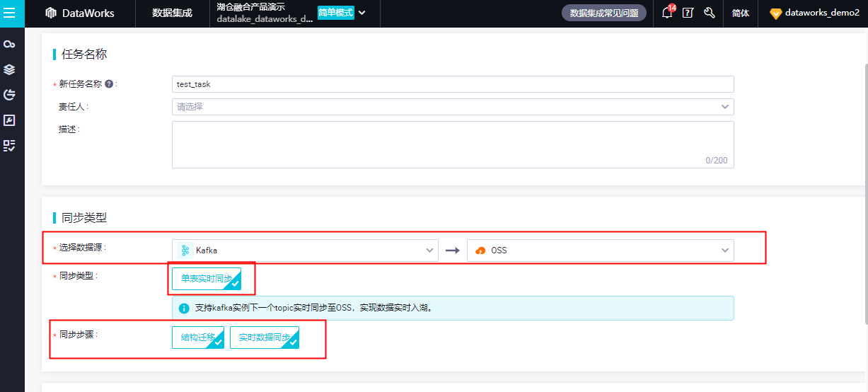The height and width of the screenshot is (392, 868).
Task: Toggle the 结构迁移 sync step
Action: click(198, 338)
